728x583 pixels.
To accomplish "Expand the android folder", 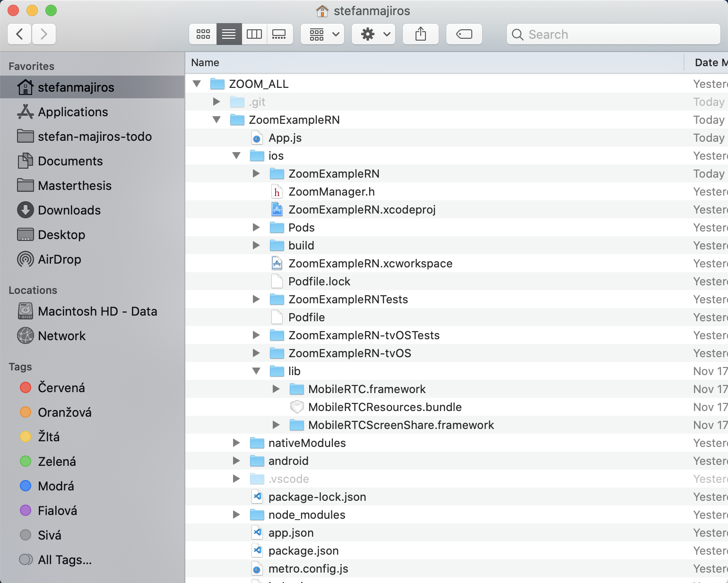I will point(236,461).
